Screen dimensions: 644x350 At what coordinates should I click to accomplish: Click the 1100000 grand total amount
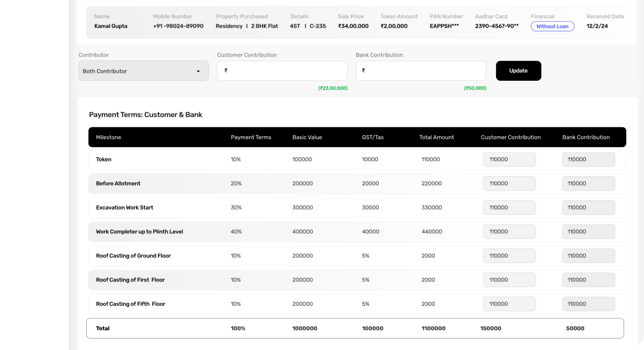(434, 329)
